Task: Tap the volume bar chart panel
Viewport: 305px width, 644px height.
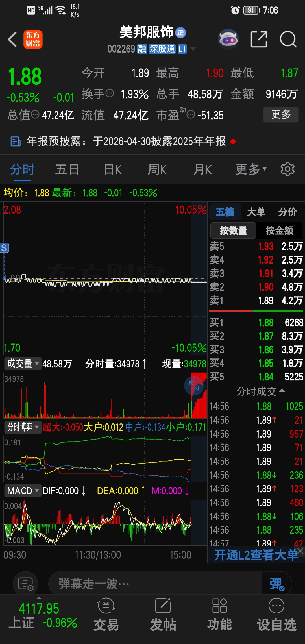Action: (105, 395)
